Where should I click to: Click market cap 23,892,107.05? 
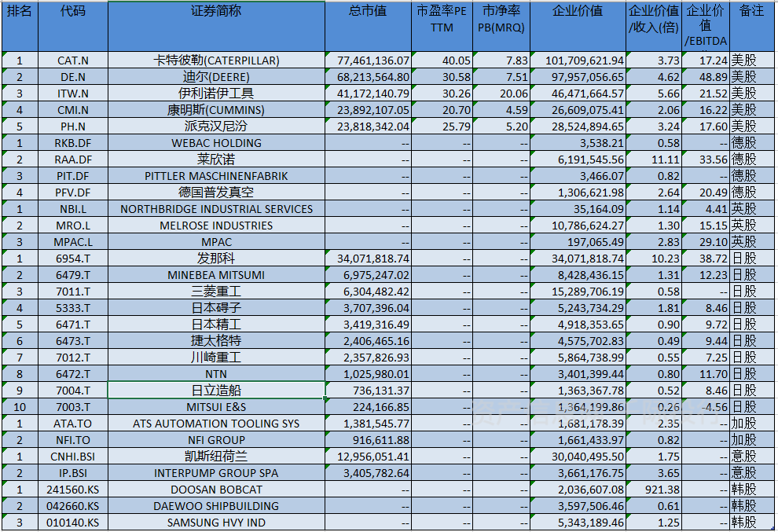368,110
